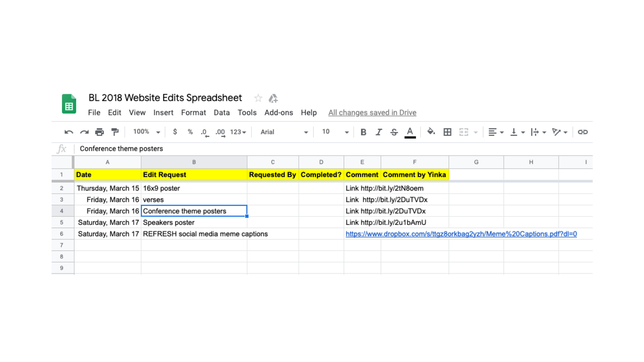Viewport: 644px width, 362px height.
Task: Open the Arial font dropdown
Action: click(x=284, y=132)
